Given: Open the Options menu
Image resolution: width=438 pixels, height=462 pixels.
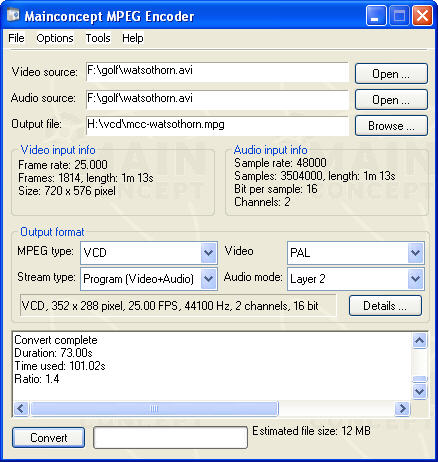Looking at the screenshot, I should pyautogui.click(x=55, y=38).
